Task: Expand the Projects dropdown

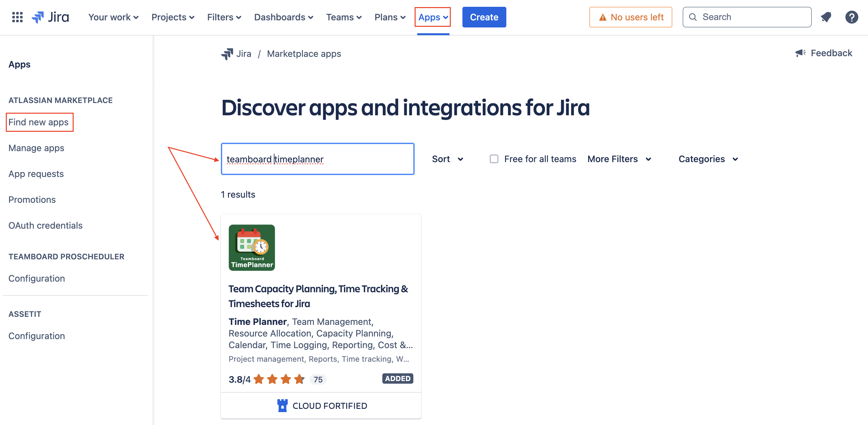Action: 173,17
